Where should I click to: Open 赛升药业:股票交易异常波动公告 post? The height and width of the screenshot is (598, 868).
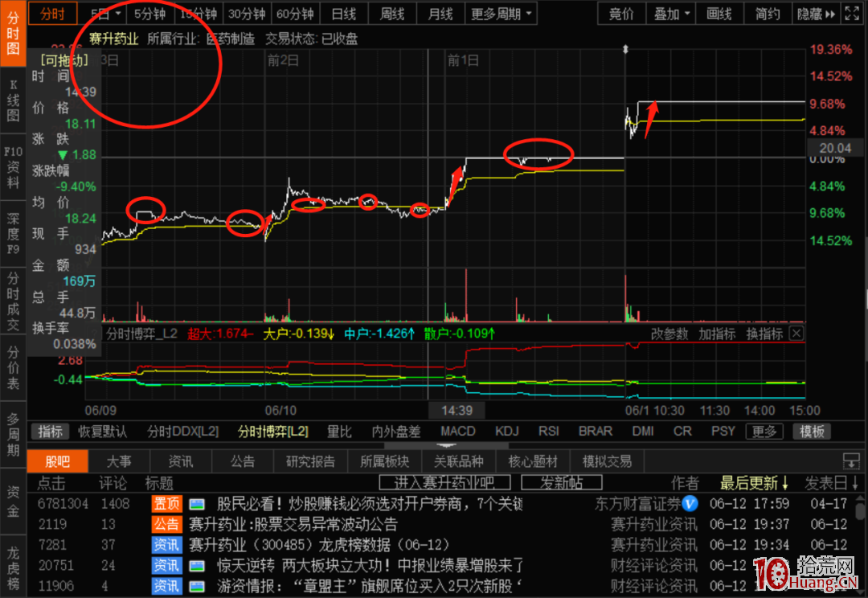click(x=293, y=524)
